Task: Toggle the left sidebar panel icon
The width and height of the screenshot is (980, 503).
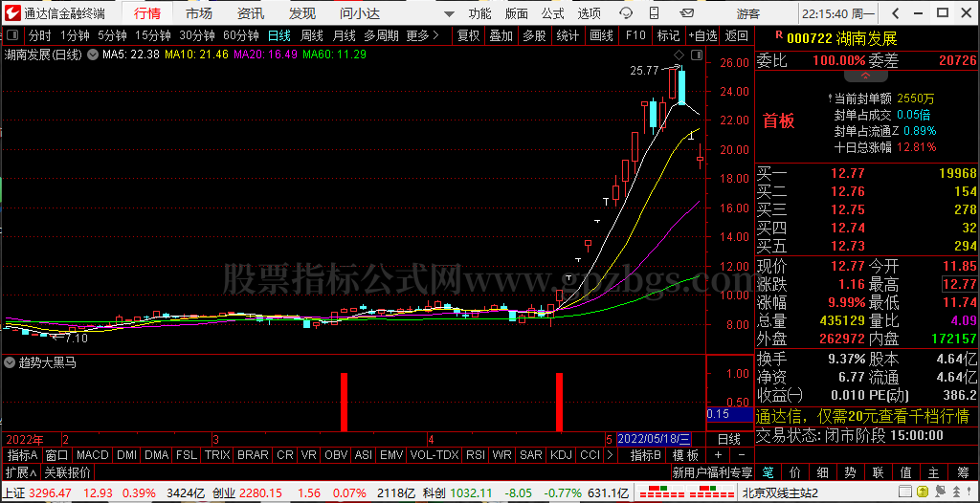Action: [13, 36]
